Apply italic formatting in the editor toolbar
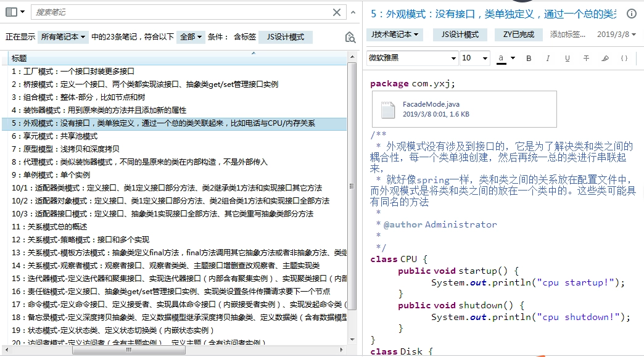Viewport: 644px width, 357px height. click(547, 58)
